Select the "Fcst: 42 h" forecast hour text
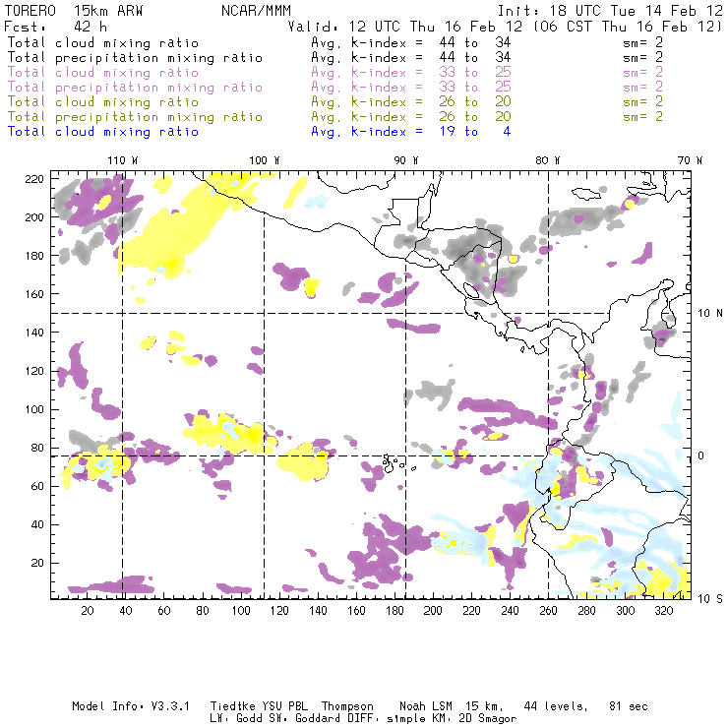The width and height of the screenshot is (728, 728). 55,27
